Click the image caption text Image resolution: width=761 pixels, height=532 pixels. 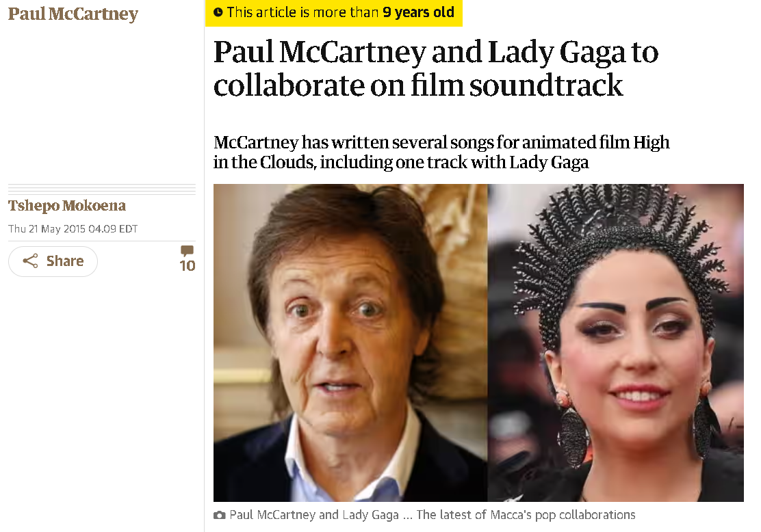pyautogui.click(x=433, y=515)
